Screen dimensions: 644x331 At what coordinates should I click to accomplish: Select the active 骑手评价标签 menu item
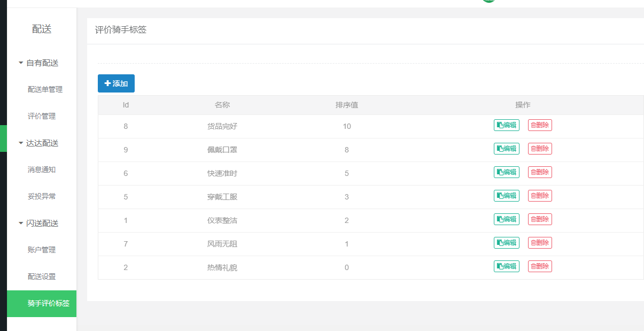point(48,304)
